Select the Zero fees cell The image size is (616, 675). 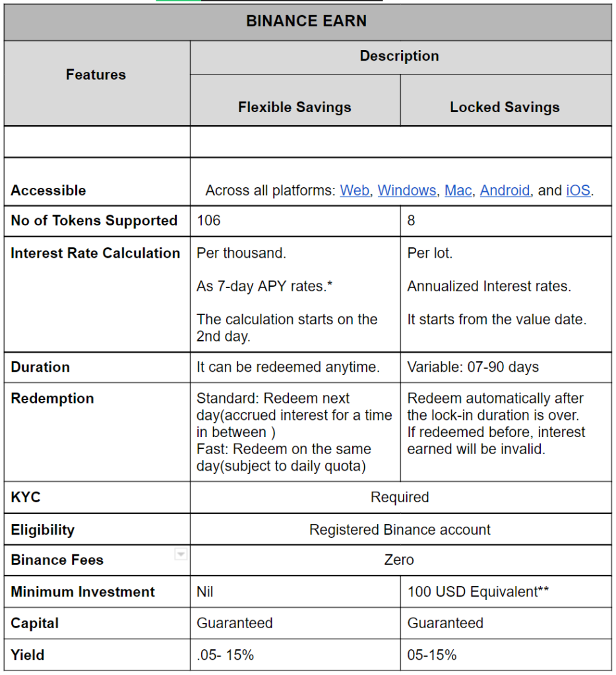400,560
